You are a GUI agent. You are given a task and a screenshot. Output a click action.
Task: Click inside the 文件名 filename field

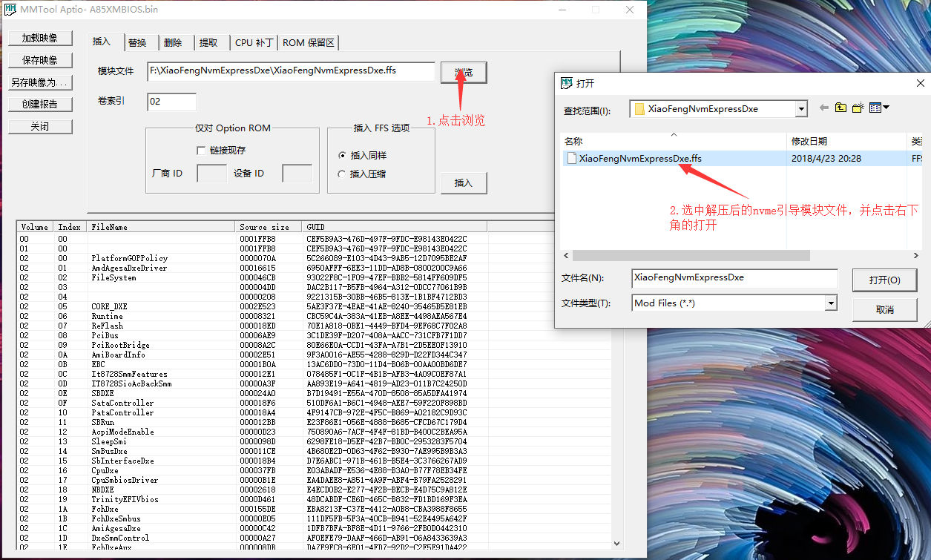coord(734,277)
